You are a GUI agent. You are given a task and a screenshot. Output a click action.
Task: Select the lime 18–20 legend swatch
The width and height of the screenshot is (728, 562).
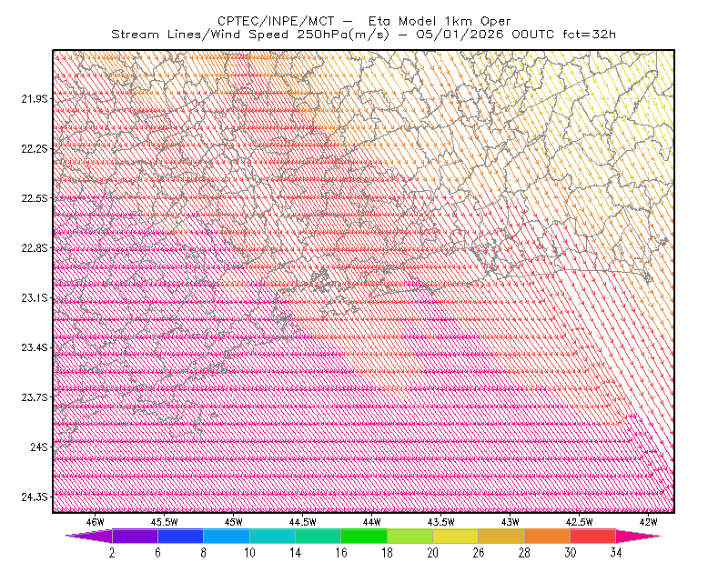pos(410,536)
